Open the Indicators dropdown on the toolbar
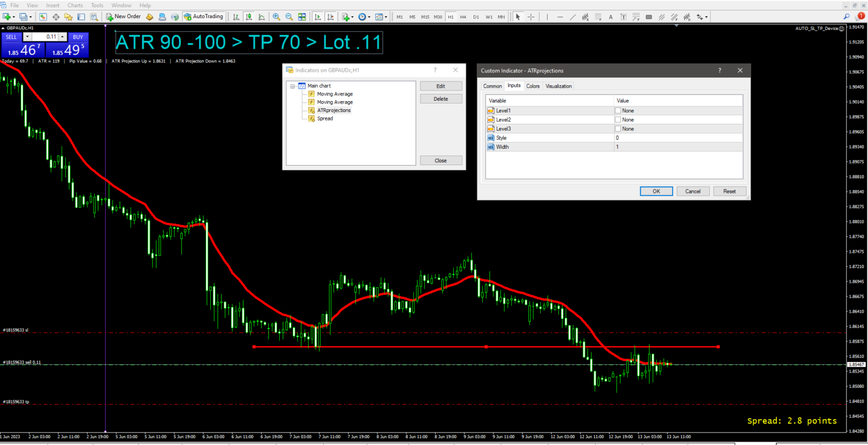This screenshot has height=445, width=868. [352, 16]
